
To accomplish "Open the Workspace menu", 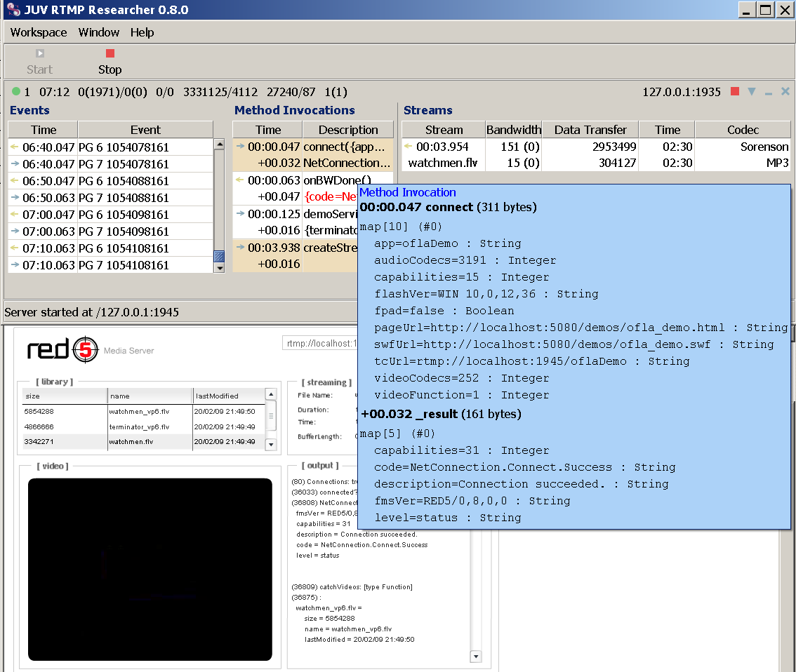I will (39, 32).
